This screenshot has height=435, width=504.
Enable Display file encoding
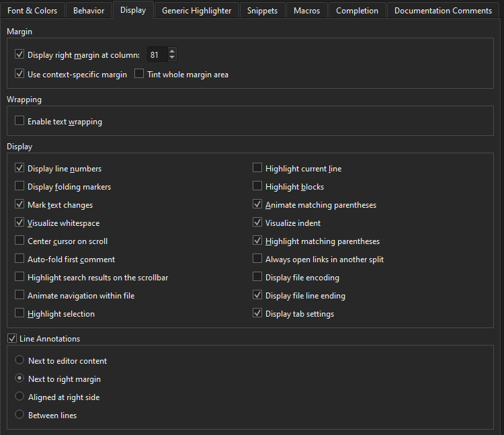click(x=257, y=278)
